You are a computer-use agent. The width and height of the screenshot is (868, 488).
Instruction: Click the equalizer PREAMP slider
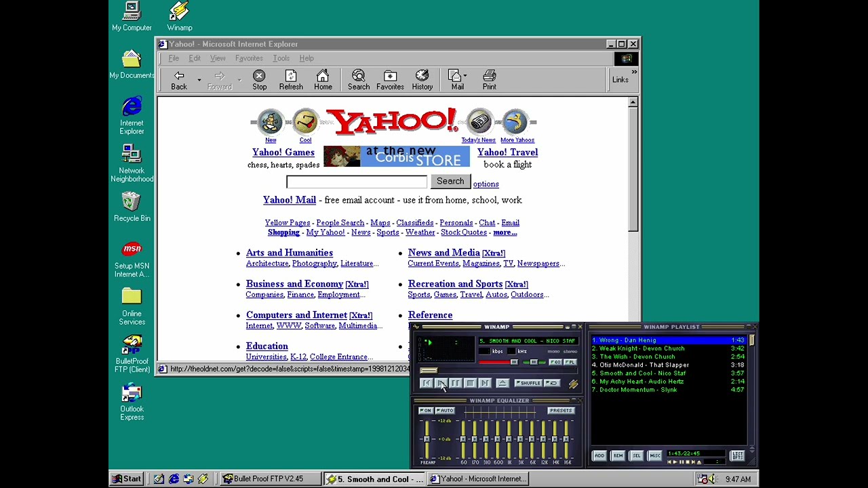click(427, 439)
